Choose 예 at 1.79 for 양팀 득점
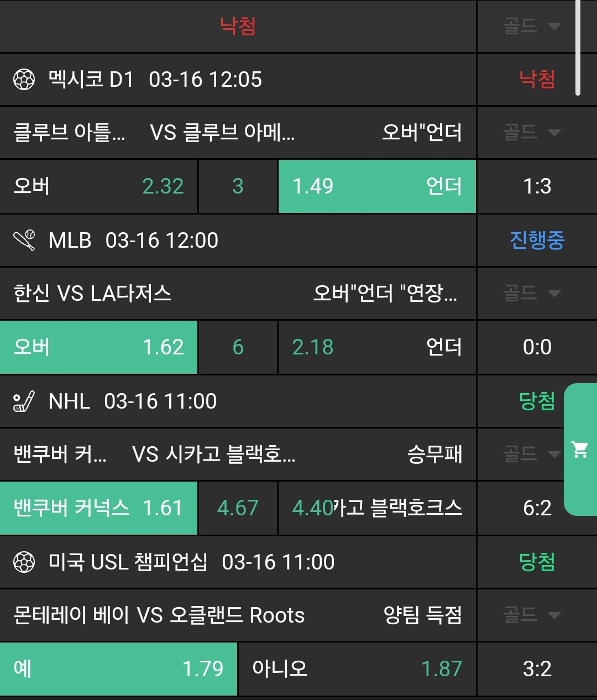Image resolution: width=597 pixels, height=700 pixels. point(118,669)
